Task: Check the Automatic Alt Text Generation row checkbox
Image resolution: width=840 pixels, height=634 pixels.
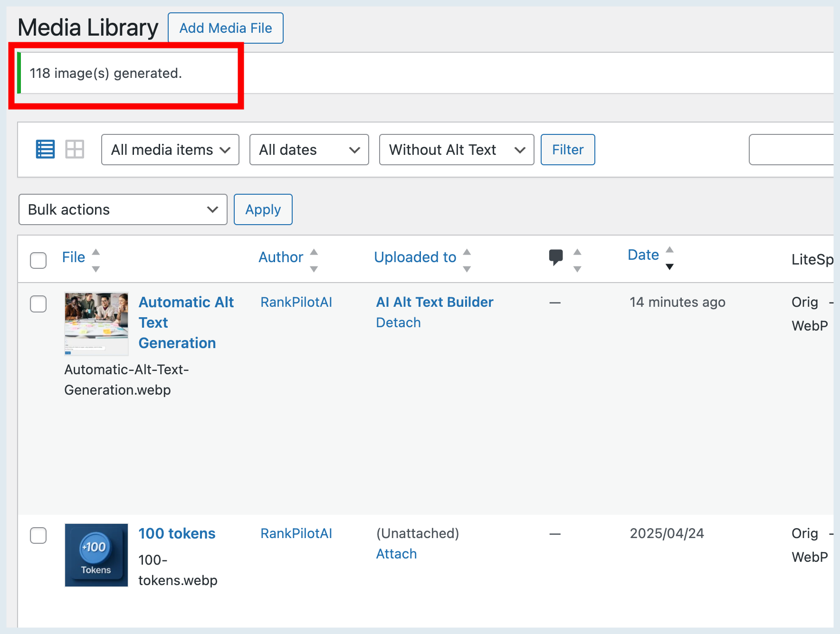Action: tap(38, 304)
